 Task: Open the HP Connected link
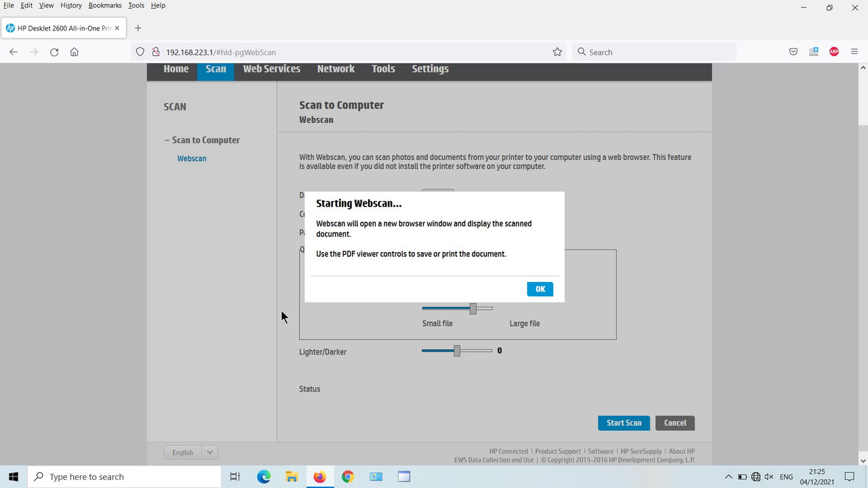click(x=509, y=451)
